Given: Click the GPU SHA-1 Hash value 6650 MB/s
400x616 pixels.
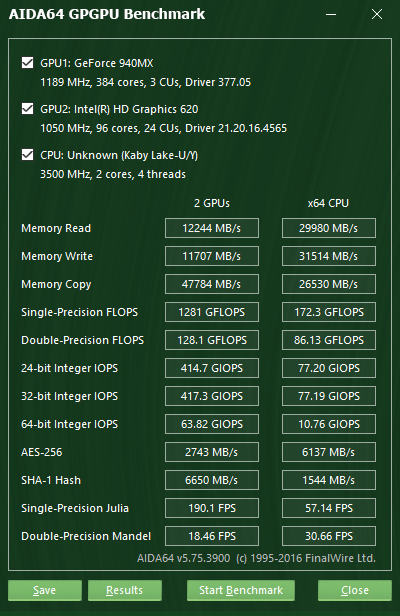Looking at the screenshot, I should pos(212,480).
